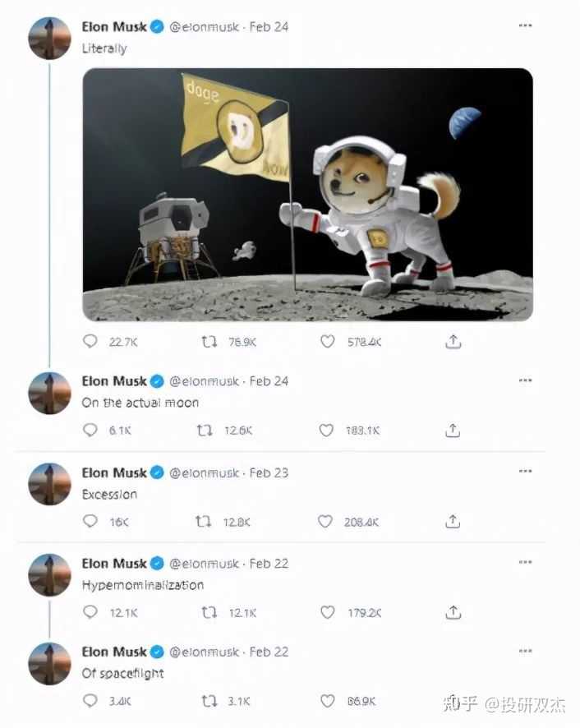Screen dimensions: 580x728
Task: Share the Excession tweet
Action: pos(453,522)
